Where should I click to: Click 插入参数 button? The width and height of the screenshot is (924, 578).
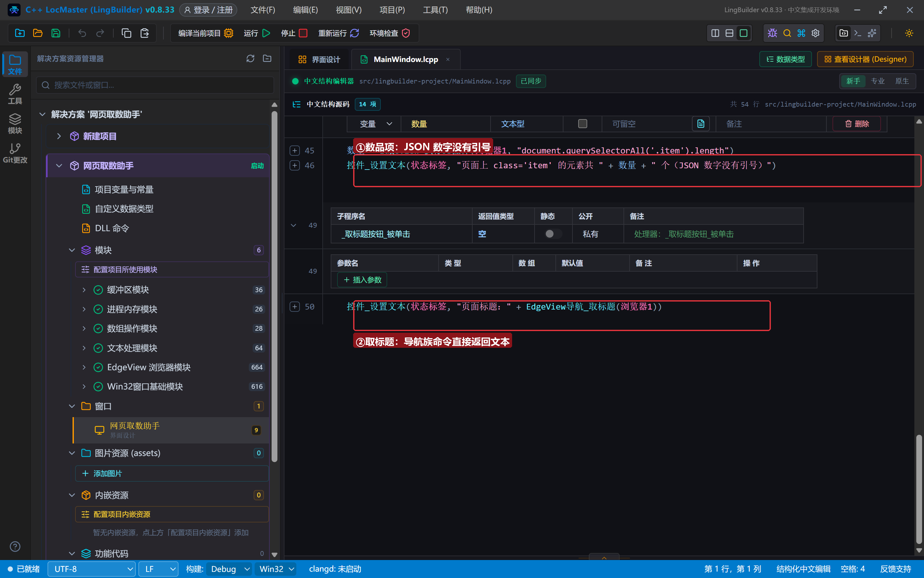coord(362,280)
